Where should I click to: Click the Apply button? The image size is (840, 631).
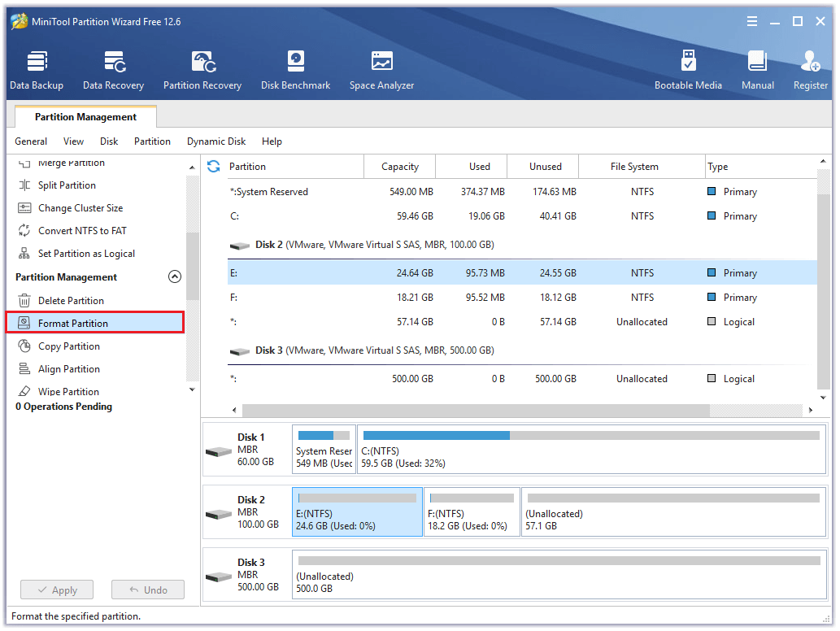(56, 590)
